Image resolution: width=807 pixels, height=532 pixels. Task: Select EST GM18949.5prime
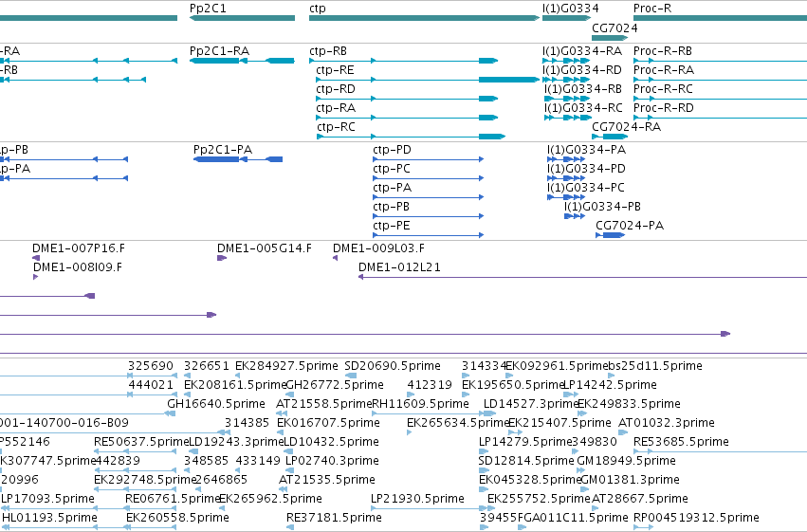click(627, 462)
